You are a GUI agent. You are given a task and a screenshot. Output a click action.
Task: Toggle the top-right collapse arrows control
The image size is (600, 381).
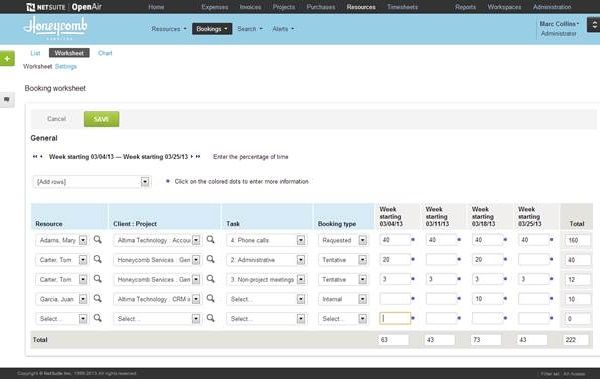pos(594,25)
